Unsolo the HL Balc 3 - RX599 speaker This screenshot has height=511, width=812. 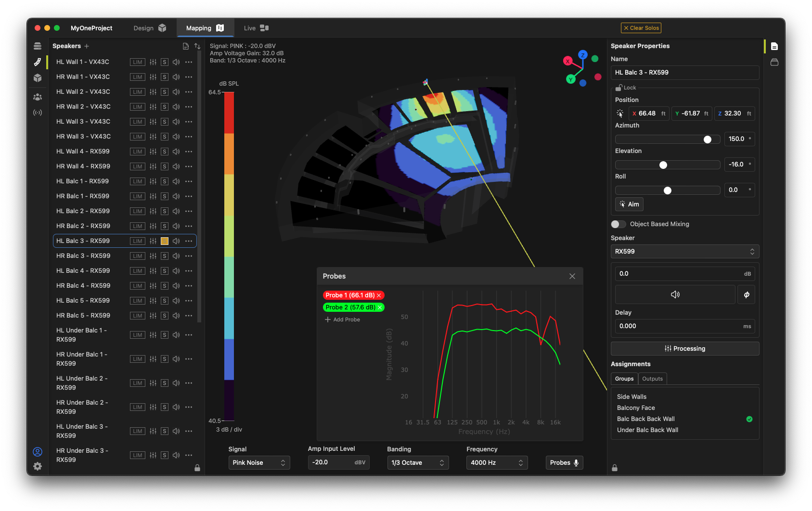[x=165, y=241]
